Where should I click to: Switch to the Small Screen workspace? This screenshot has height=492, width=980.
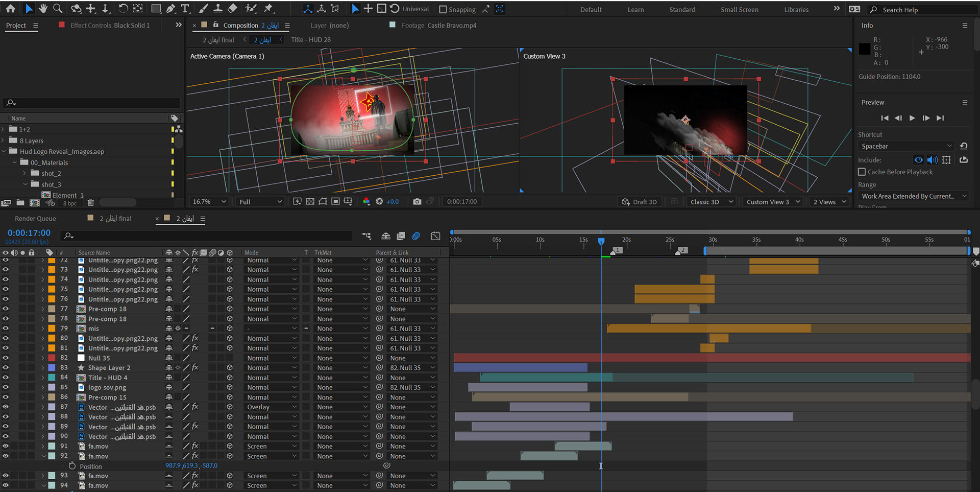pos(739,10)
